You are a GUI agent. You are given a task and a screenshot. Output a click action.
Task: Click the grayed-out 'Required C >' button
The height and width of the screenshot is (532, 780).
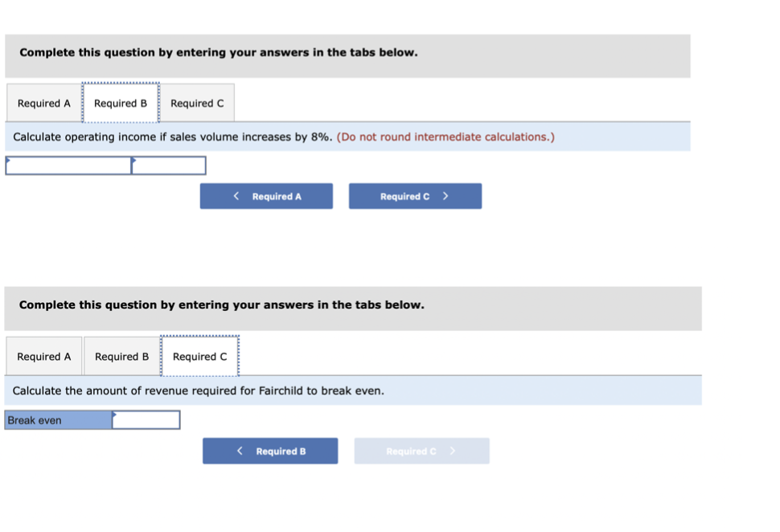(421, 451)
